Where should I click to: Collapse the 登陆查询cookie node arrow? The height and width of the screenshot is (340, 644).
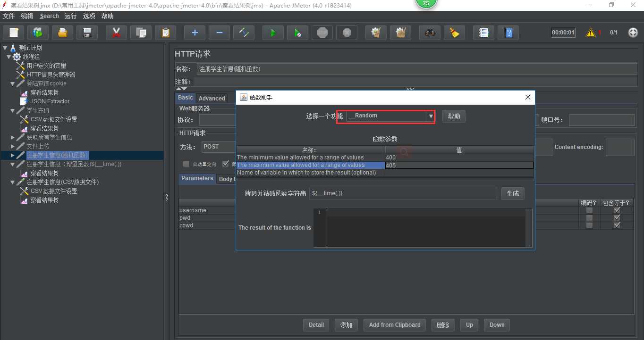pyautogui.click(x=13, y=83)
